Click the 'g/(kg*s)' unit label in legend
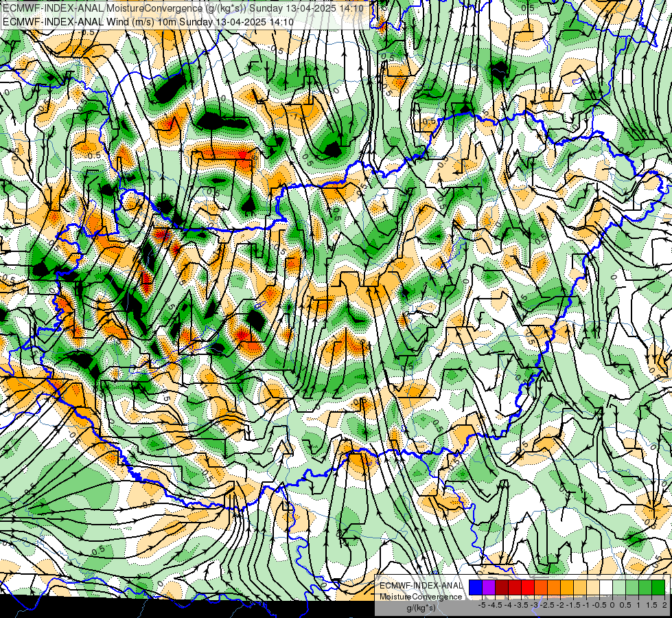The height and width of the screenshot is (618, 672). [x=421, y=608]
